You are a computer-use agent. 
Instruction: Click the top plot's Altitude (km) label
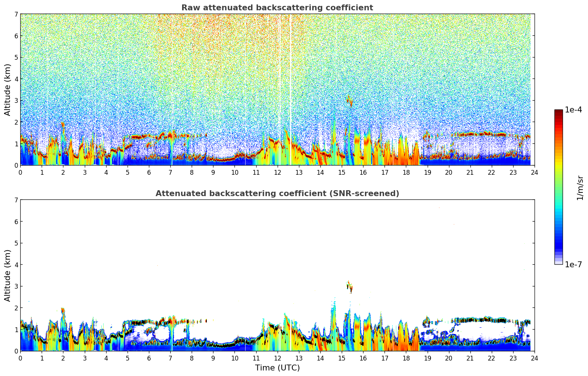[x=8, y=90]
